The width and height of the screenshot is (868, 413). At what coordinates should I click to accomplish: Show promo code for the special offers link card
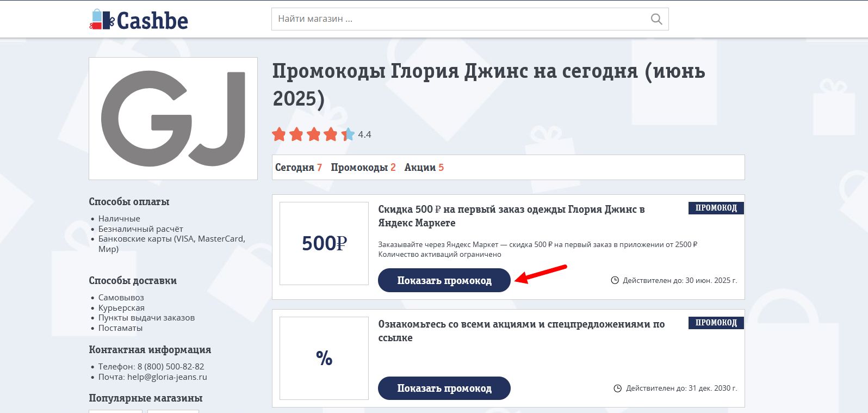click(x=444, y=388)
